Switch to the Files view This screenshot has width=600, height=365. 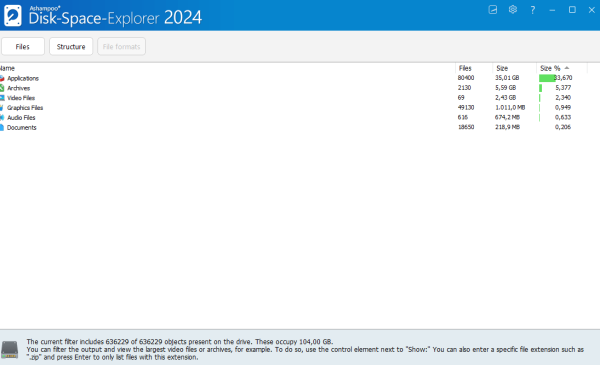(x=23, y=46)
